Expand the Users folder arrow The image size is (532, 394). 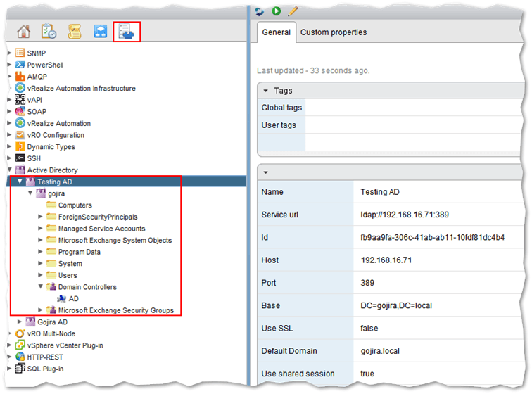point(40,274)
